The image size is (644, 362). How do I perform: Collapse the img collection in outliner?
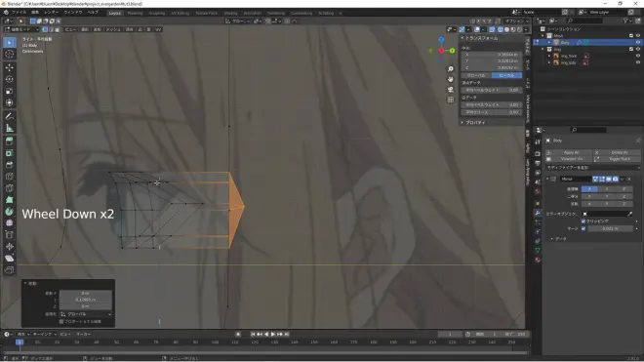pos(543,50)
